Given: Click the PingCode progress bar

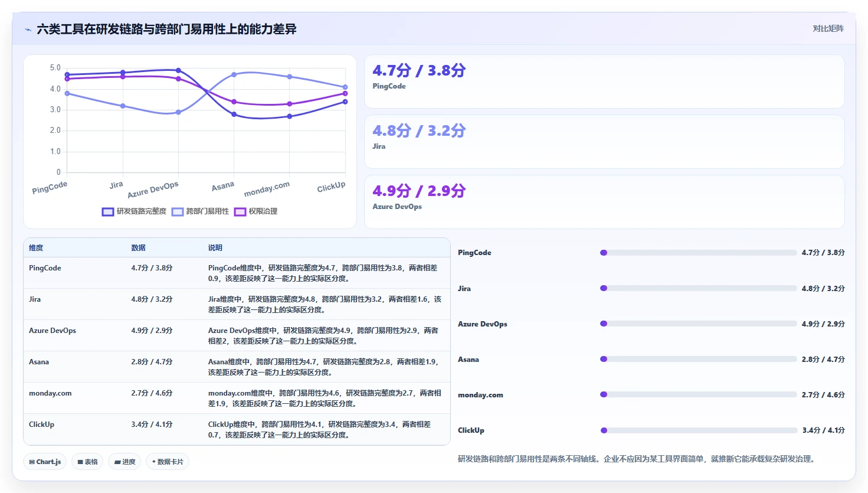Looking at the screenshot, I should click(698, 253).
